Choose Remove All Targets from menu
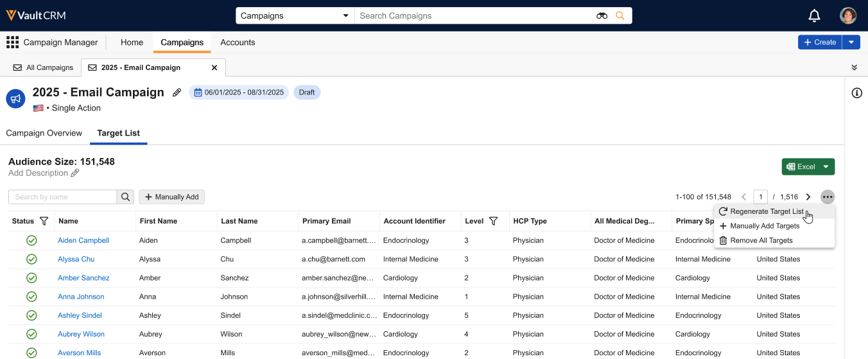Image resolution: width=868 pixels, height=359 pixels. click(x=761, y=240)
